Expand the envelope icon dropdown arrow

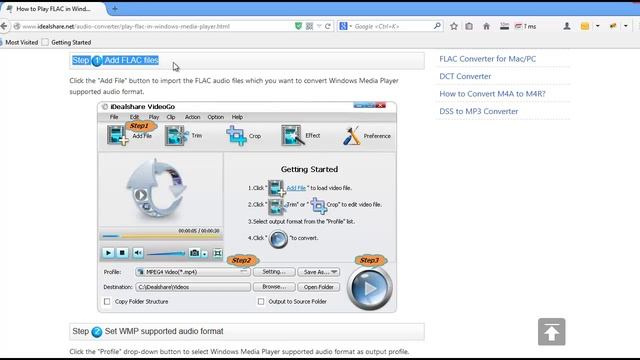598,26
